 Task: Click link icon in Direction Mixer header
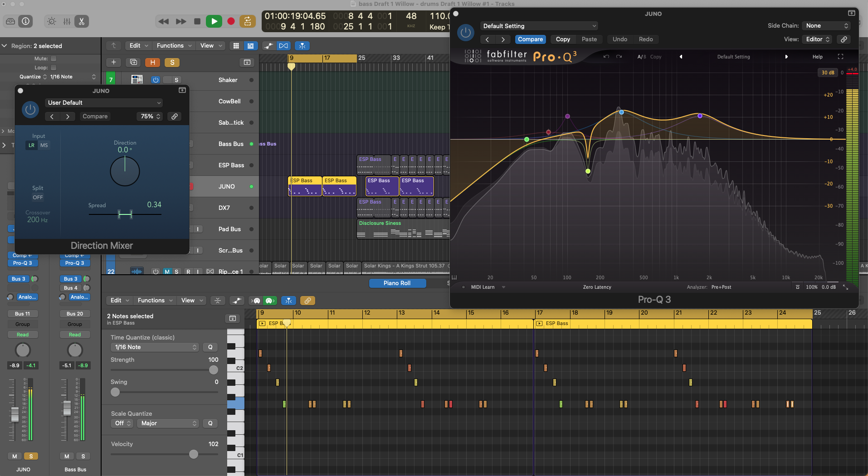pyautogui.click(x=175, y=117)
